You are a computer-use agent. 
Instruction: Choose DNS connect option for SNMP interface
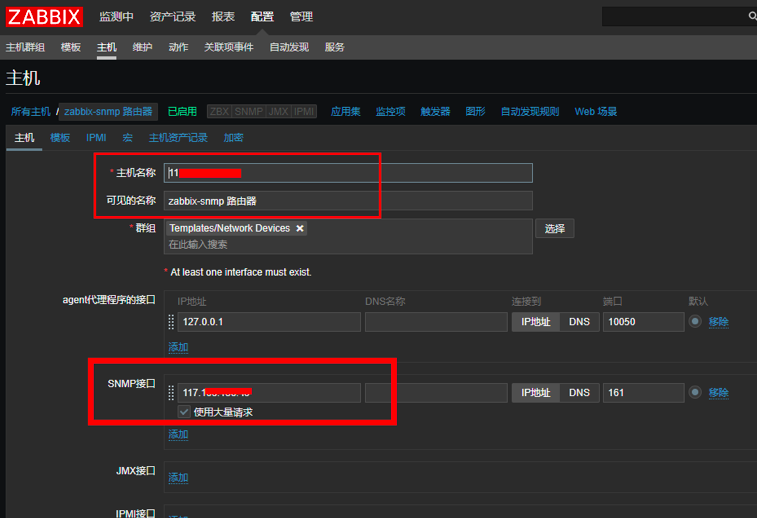click(579, 393)
